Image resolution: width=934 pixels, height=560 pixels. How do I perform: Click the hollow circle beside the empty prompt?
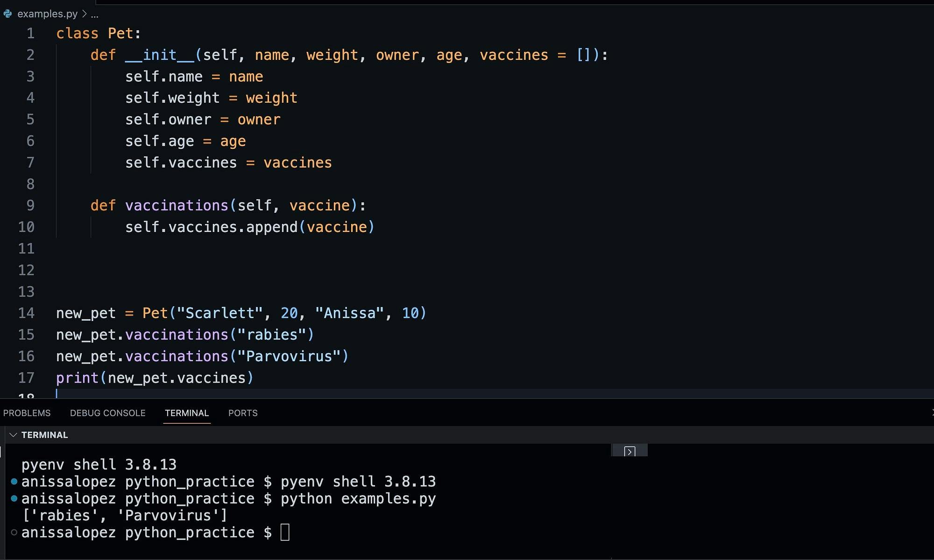click(x=14, y=532)
